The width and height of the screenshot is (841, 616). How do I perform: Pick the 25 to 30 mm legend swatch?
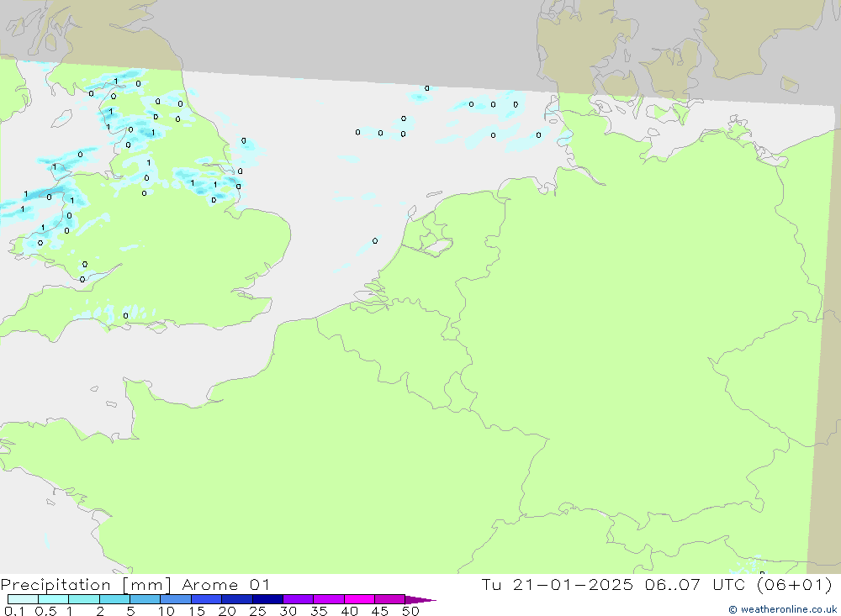[267, 599]
